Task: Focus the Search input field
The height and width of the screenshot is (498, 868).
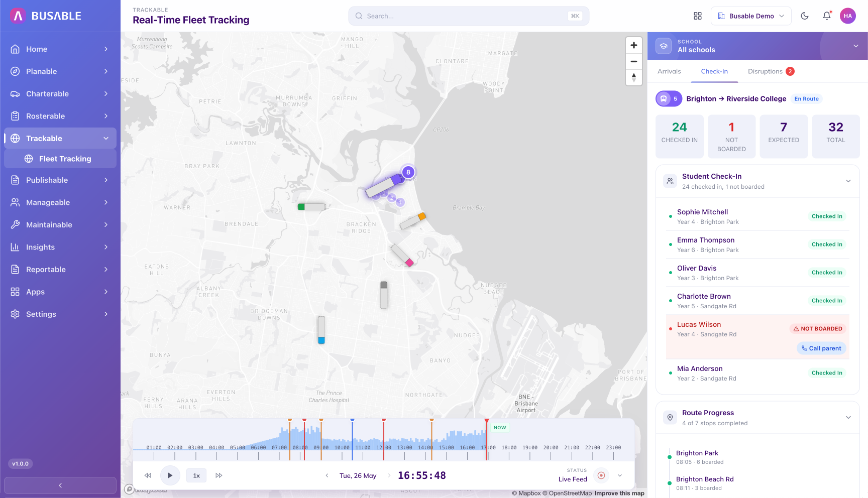Action: 469,16
